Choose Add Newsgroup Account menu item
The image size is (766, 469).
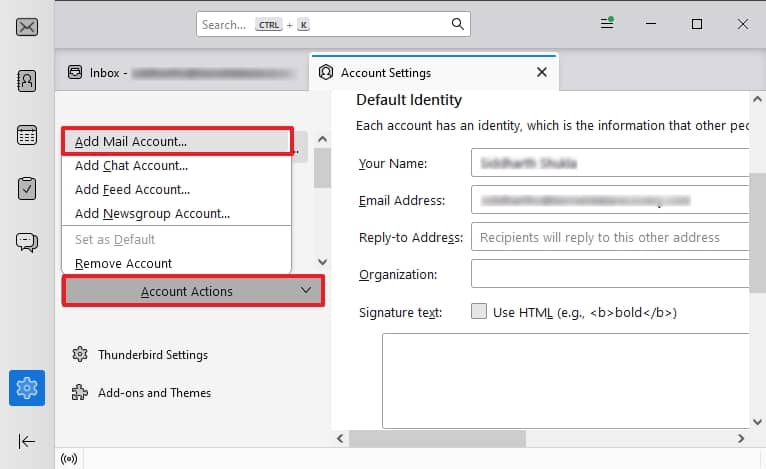click(x=176, y=213)
